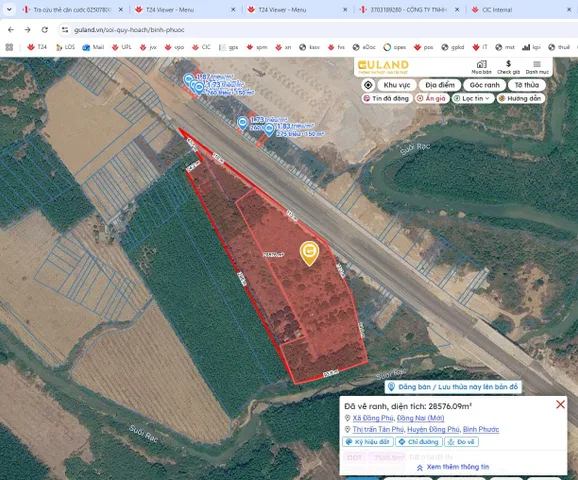The width and height of the screenshot is (578, 480).
Task: Go forward with browser forward arrow
Action: pos(28,30)
